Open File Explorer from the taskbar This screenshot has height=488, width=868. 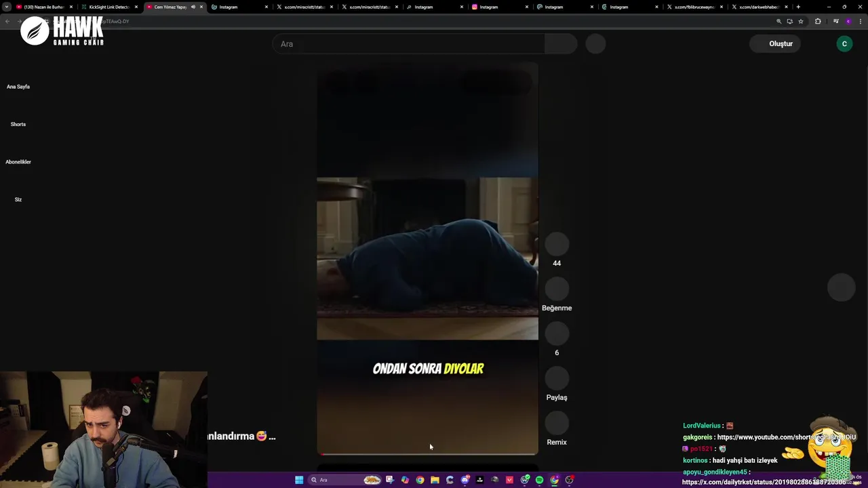coord(435,480)
